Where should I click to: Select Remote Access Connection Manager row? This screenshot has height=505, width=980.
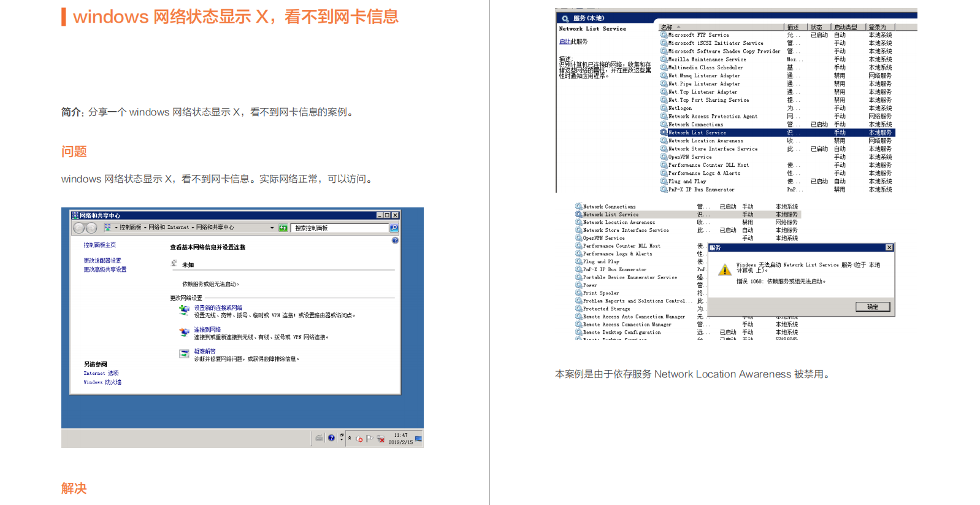687,325
